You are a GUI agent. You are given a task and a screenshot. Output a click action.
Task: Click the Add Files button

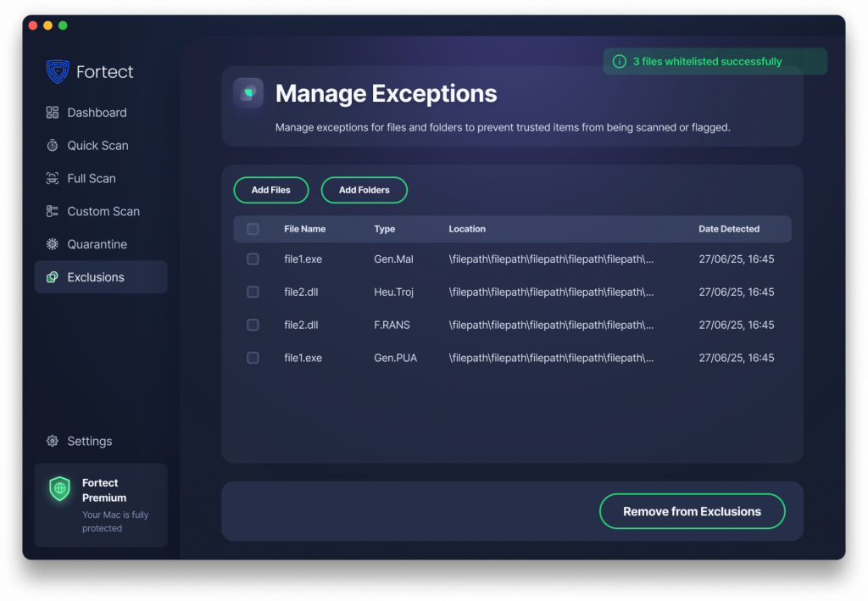(271, 191)
